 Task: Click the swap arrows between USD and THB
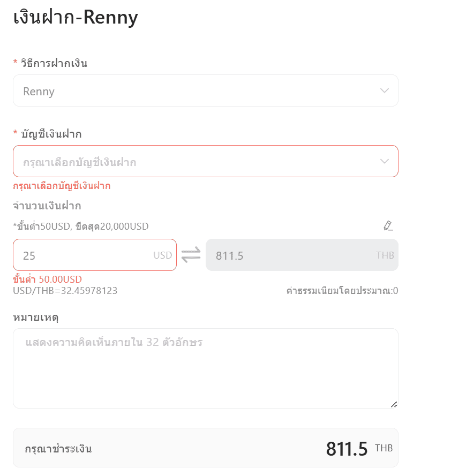(191, 254)
